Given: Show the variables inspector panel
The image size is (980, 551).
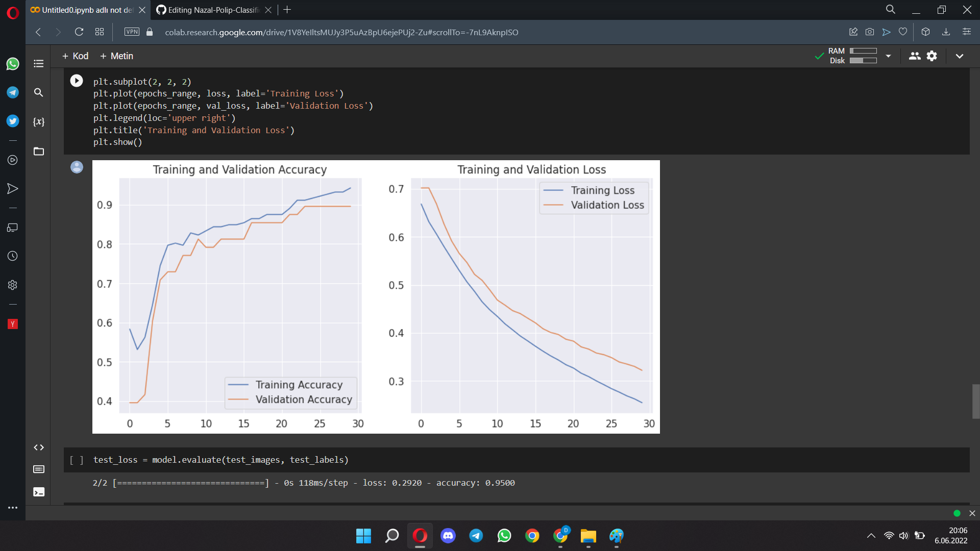Looking at the screenshot, I should (x=39, y=121).
